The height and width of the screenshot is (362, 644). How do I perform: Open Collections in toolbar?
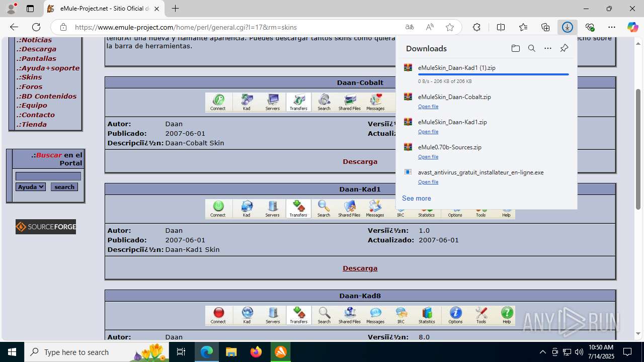(x=545, y=27)
